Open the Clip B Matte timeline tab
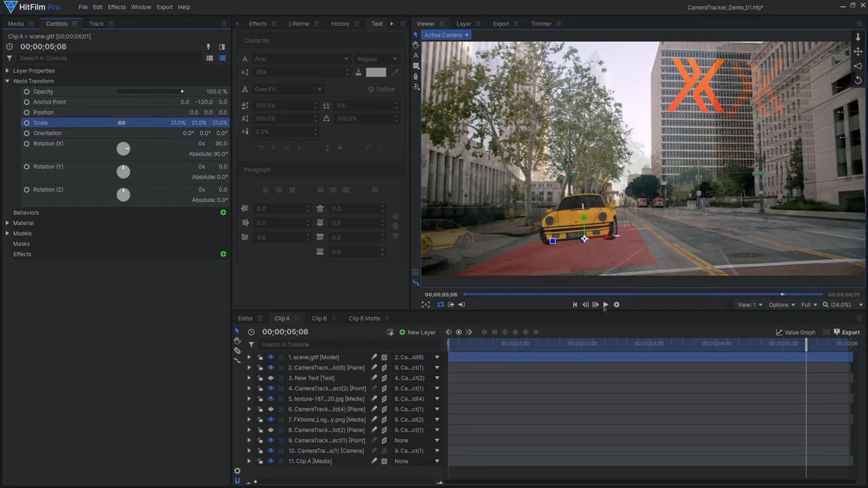 coord(364,319)
